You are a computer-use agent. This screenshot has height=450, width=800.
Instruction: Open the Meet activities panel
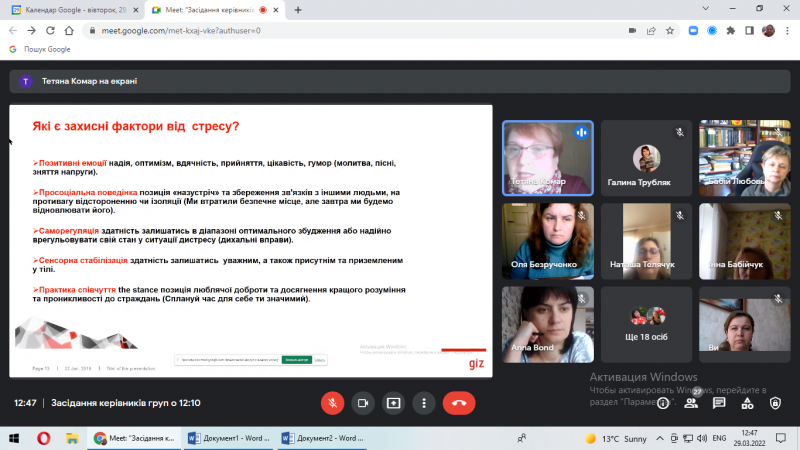[747, 404]
